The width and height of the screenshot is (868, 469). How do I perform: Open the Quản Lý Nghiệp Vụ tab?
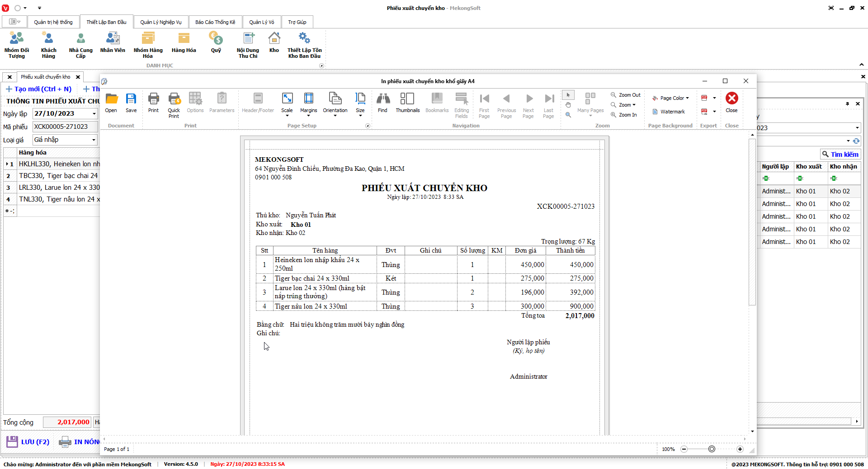[160, 22]
